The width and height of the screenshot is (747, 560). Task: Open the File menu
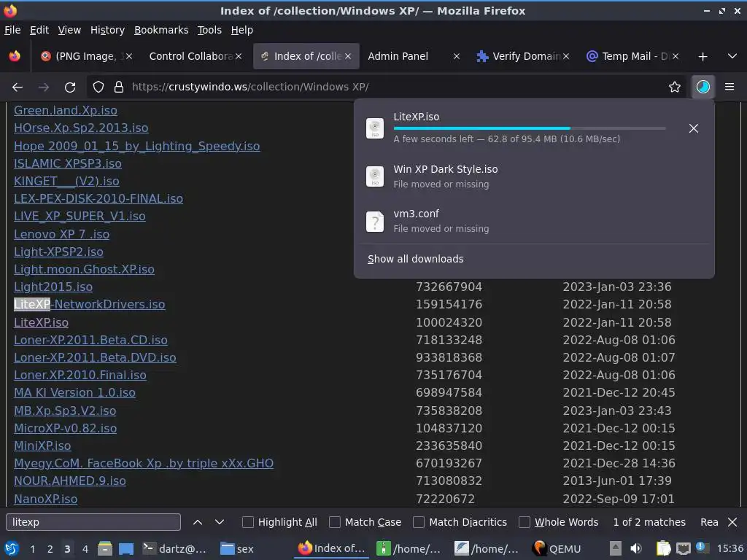click(x=12, y=30)
